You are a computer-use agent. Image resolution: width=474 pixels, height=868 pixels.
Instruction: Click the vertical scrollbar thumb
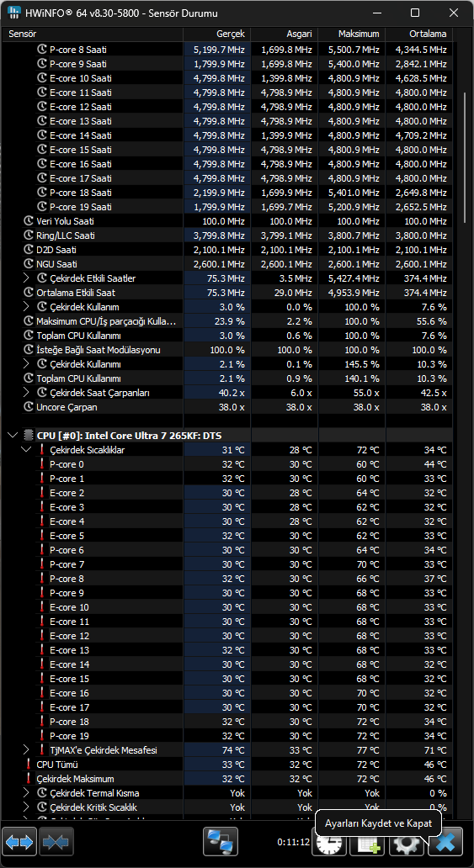click(x=465, y=158)
